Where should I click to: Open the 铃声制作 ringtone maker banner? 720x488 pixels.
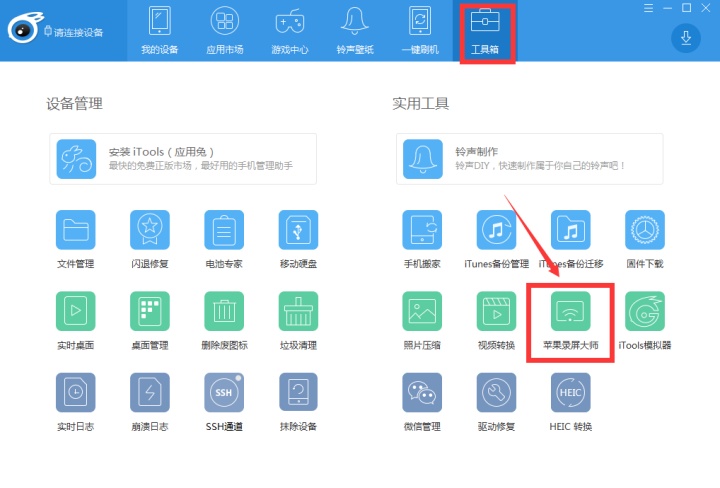pyautogui.click(x=529, y=159)
